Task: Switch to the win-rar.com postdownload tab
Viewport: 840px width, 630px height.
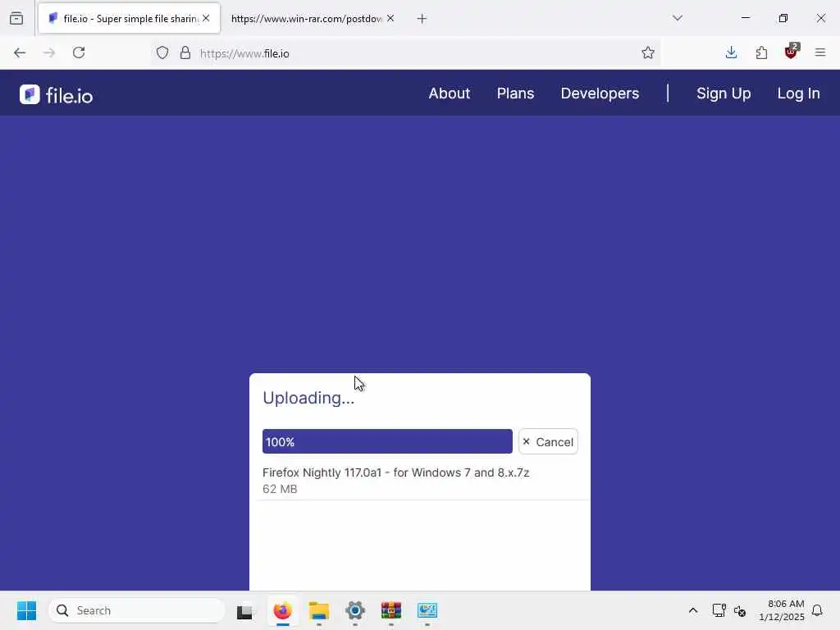Action: (305, 18)
